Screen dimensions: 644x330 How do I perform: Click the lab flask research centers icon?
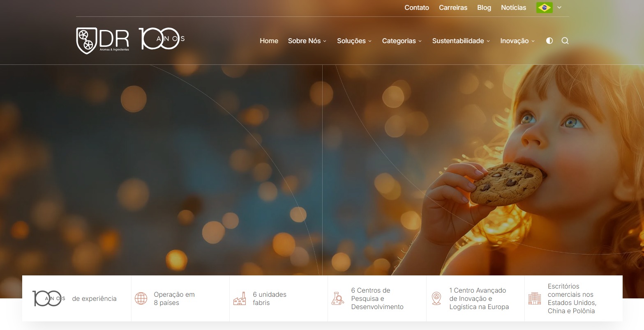click(338, 298)
